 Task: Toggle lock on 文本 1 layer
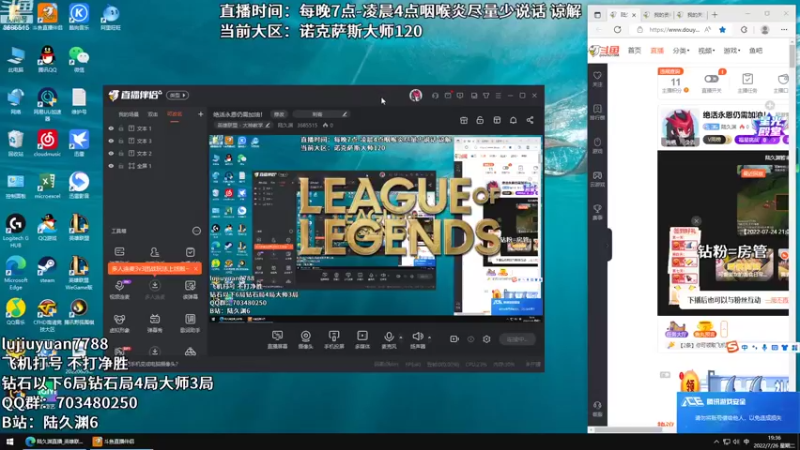121,129
